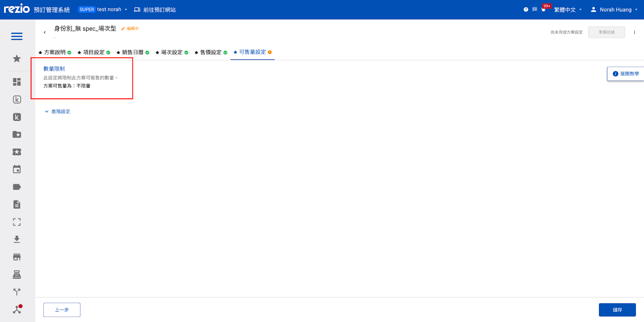This screenshot has width=644, height=322.
Task: Open the Norah Huang account dropdown
Action: point(614,10)
